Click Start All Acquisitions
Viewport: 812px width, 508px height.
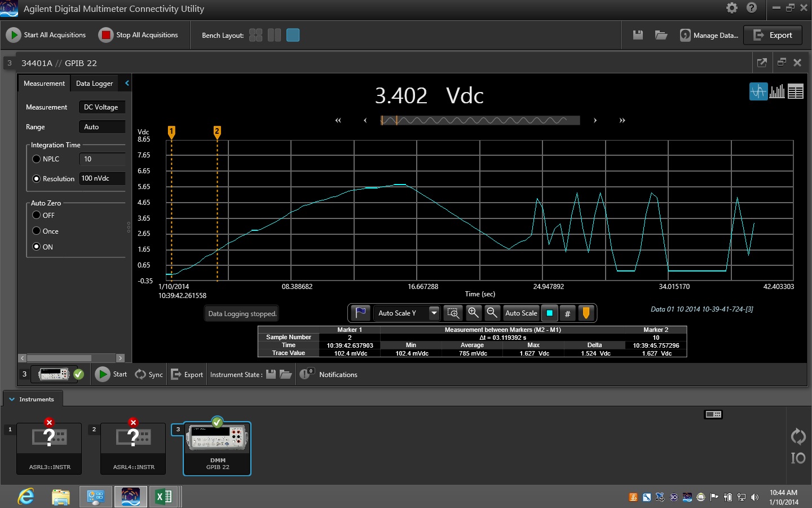(46, 35)
